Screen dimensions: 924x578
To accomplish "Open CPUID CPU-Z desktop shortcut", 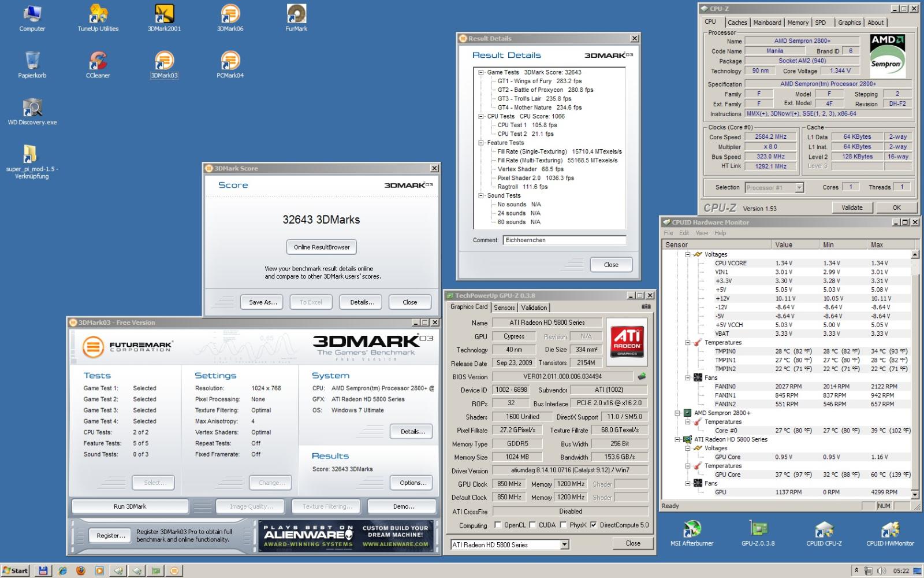I will [x=824, y=533].
